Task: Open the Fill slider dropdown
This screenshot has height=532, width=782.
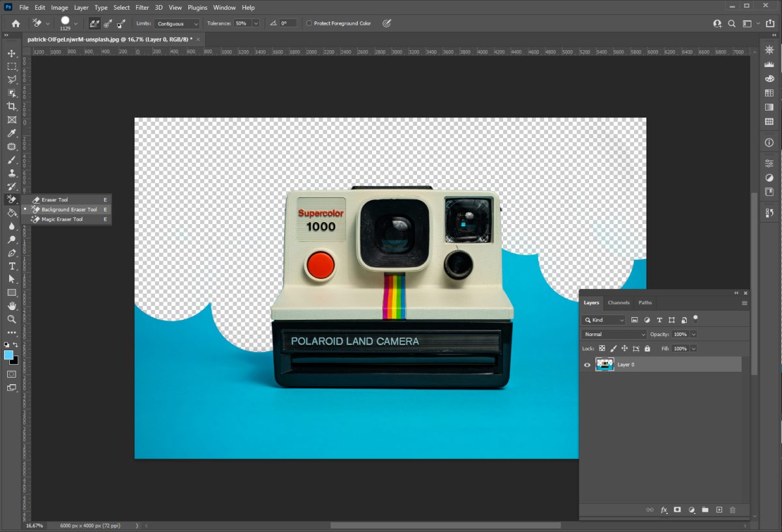Action: pos(693,349)
